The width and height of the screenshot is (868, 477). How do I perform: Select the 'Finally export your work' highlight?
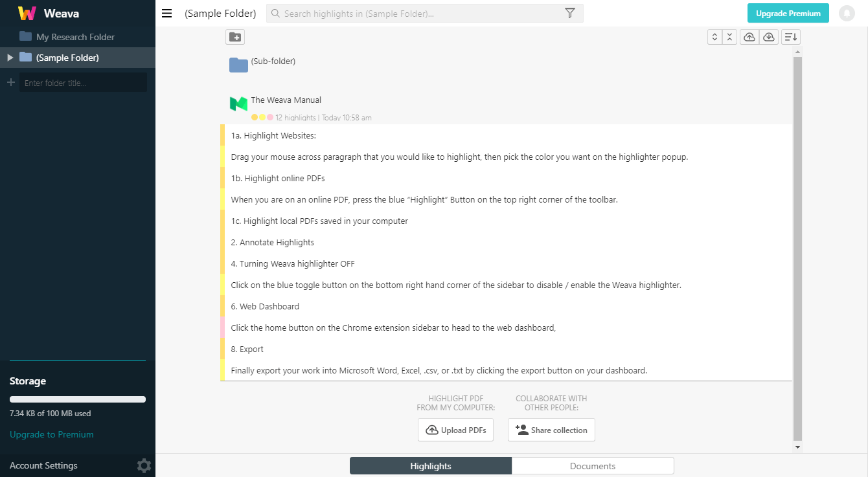point(506,370)
